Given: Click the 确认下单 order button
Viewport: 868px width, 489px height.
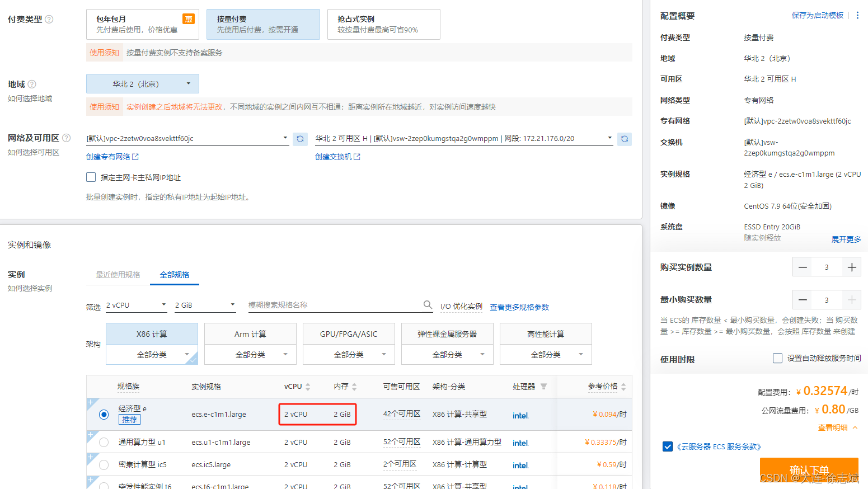Looking at the screenshot, I should point(809,471).
